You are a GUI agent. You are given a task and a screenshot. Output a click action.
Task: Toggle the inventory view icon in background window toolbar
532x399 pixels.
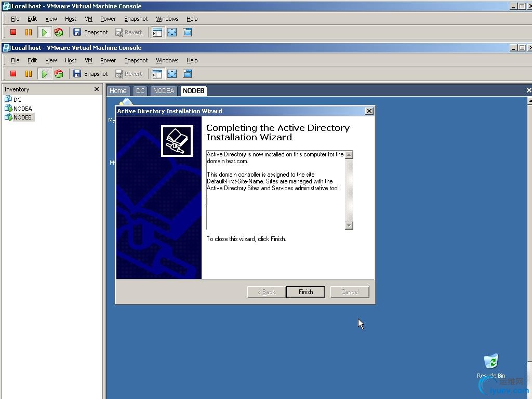click(157, 32)
